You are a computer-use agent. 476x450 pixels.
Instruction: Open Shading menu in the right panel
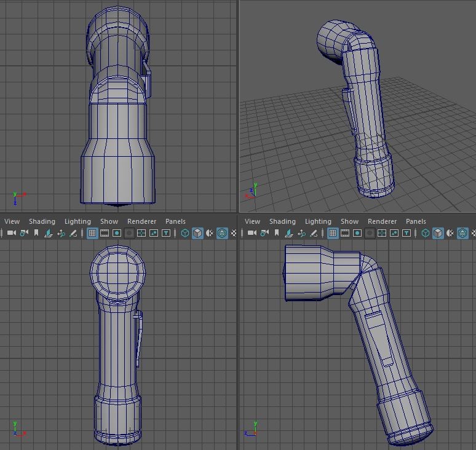tap(282, 221)
